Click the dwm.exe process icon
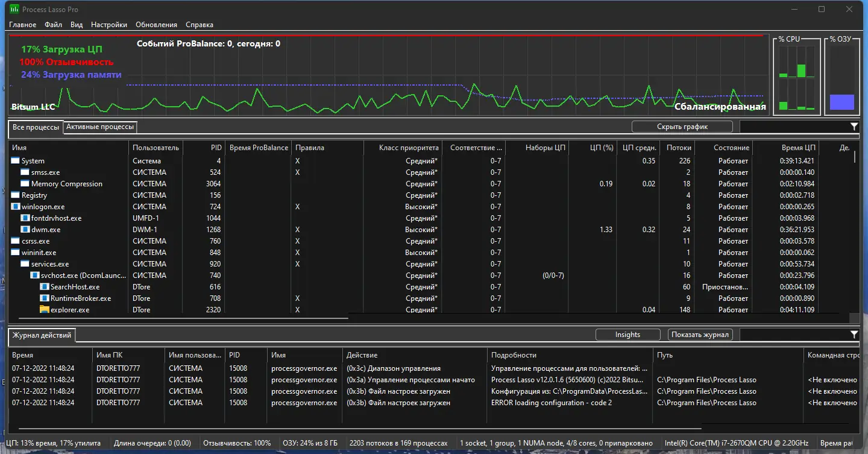The height and width of the screenshot is (454, 868). tap(25, 230)
